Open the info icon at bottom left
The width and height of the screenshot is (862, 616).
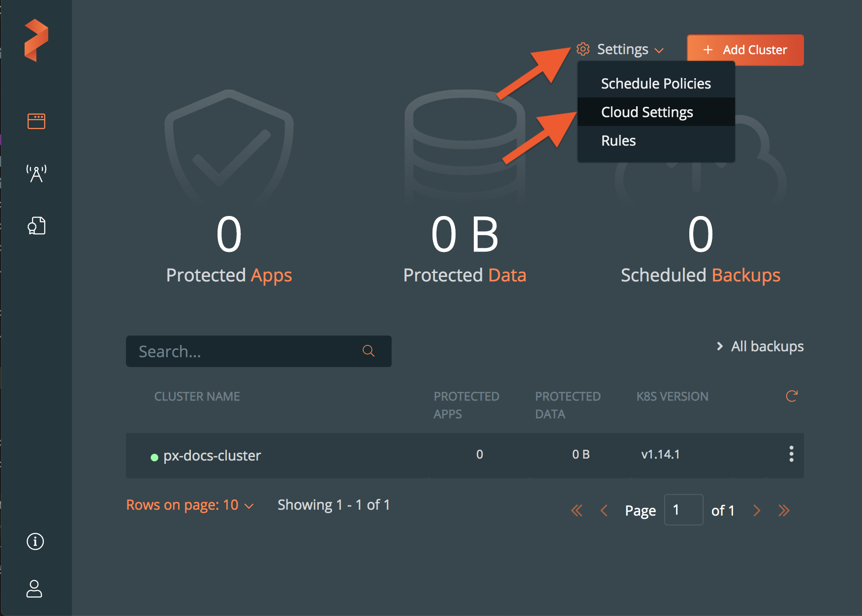pyautogui.click(x=34, y=541)
